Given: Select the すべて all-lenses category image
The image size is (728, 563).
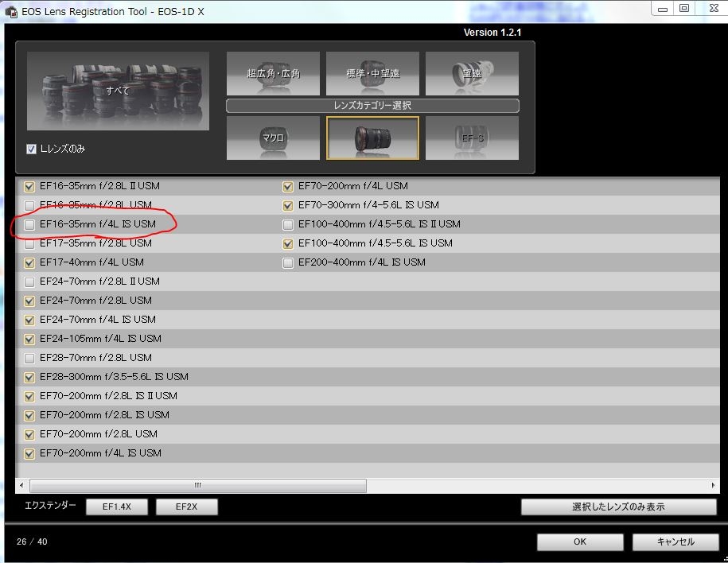Looking at the screenshot, I should (118, 91).
